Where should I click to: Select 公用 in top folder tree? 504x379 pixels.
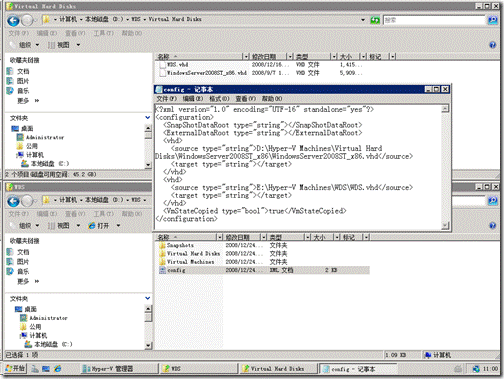[x=28, y=146]
